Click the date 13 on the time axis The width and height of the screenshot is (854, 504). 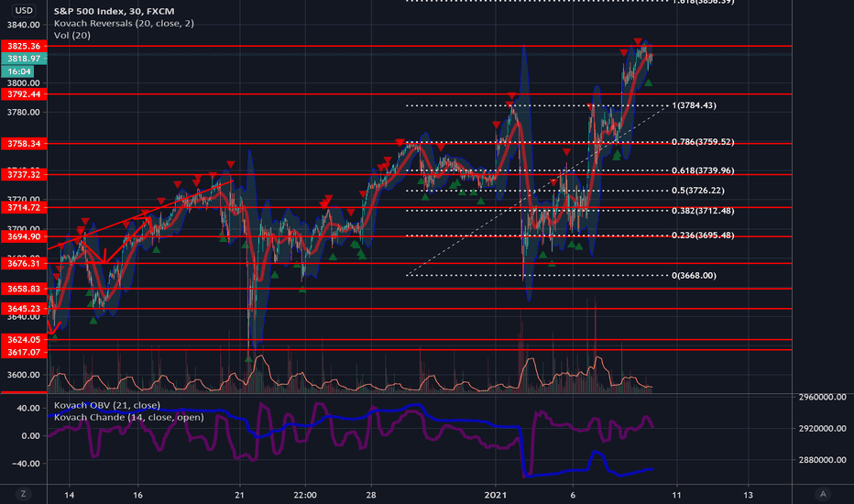pos(749,495)
